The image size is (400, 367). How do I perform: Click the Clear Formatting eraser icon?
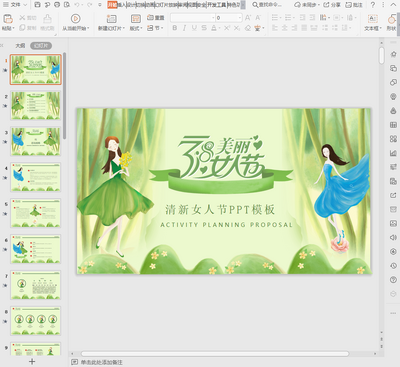[248, 28]
